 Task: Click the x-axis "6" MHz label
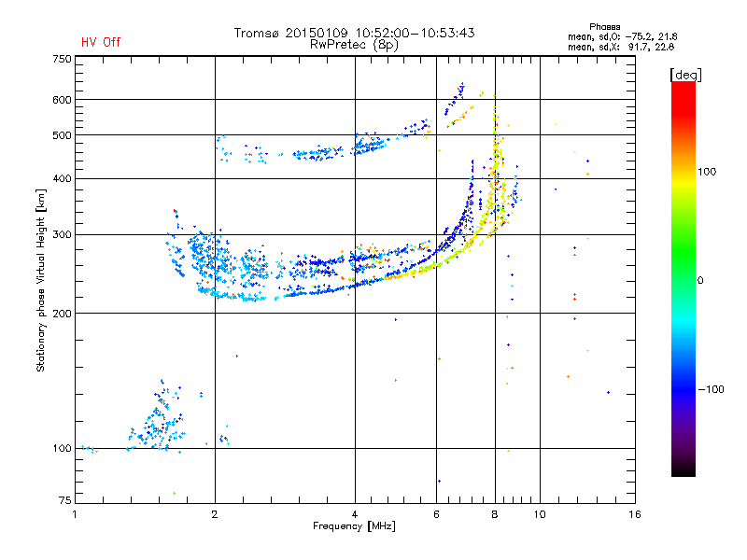pos(436,514)
